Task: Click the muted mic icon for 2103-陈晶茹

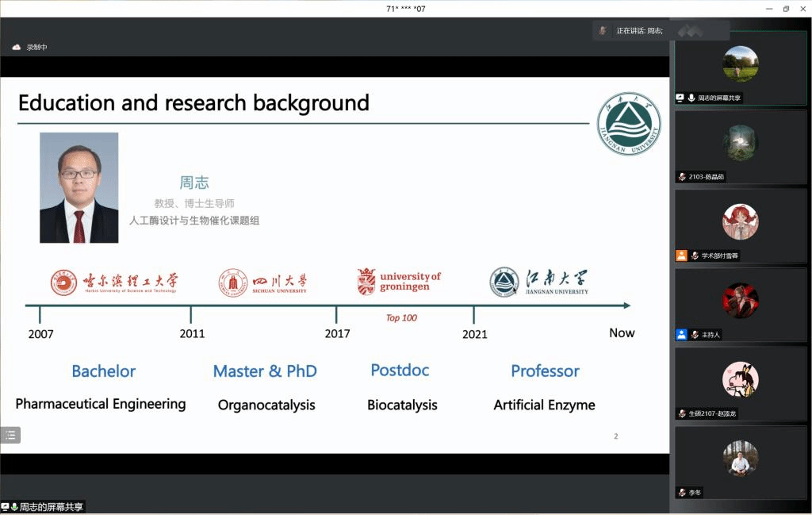Action: click(x=682, y=177)
